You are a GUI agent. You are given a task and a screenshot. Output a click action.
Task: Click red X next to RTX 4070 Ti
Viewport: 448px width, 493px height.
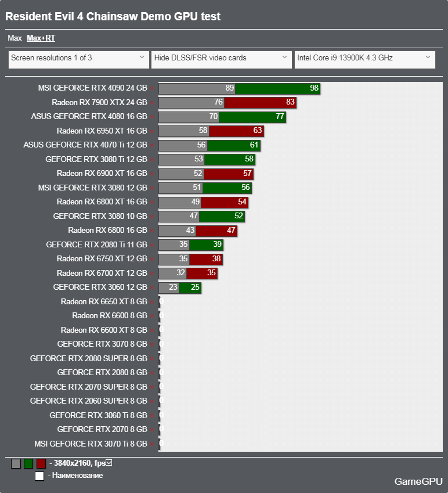click(x=151, y=145)
